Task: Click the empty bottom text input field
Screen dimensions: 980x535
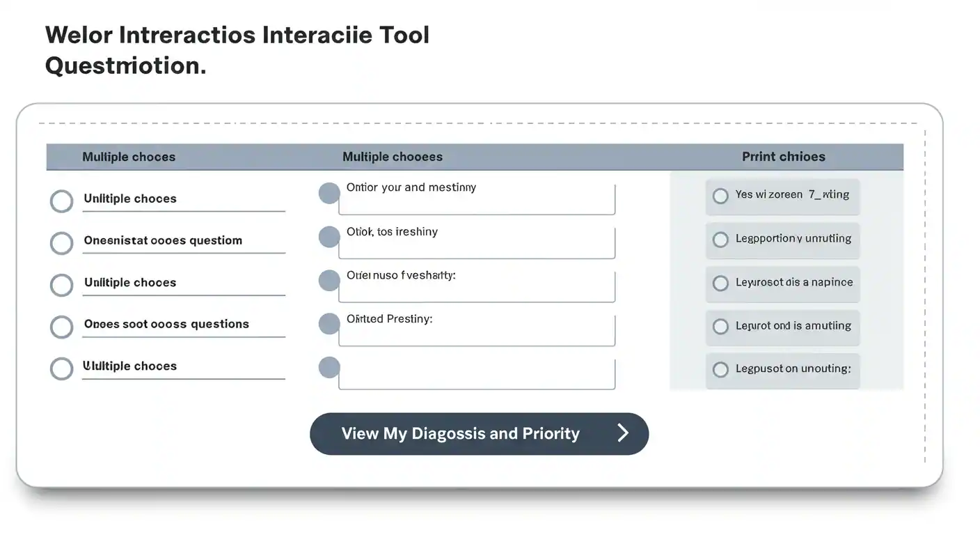Action: pyautogui.click(x=477, y=374)
